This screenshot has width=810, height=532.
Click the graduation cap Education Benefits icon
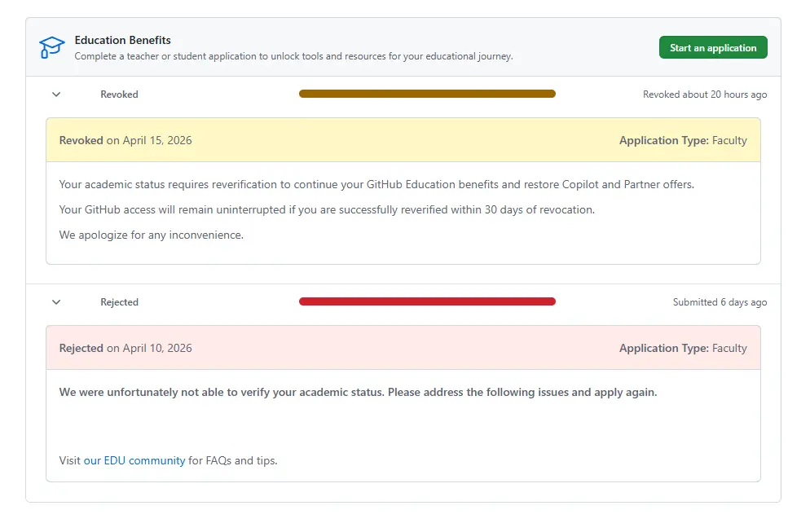51,47
